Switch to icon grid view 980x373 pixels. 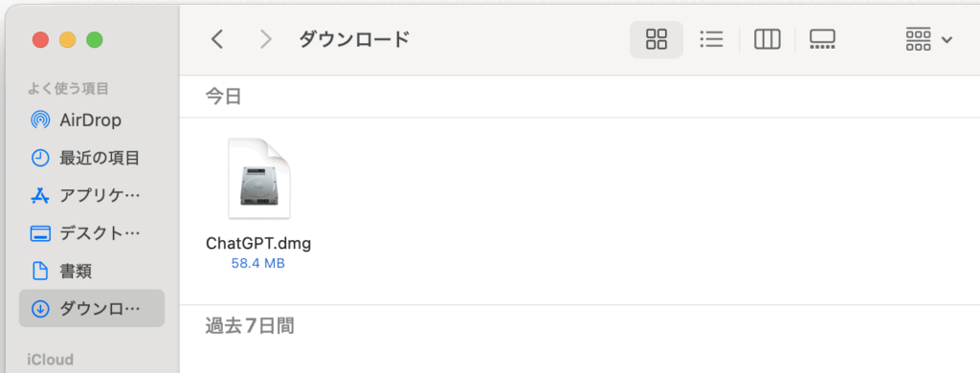click(x=657, y=40)
